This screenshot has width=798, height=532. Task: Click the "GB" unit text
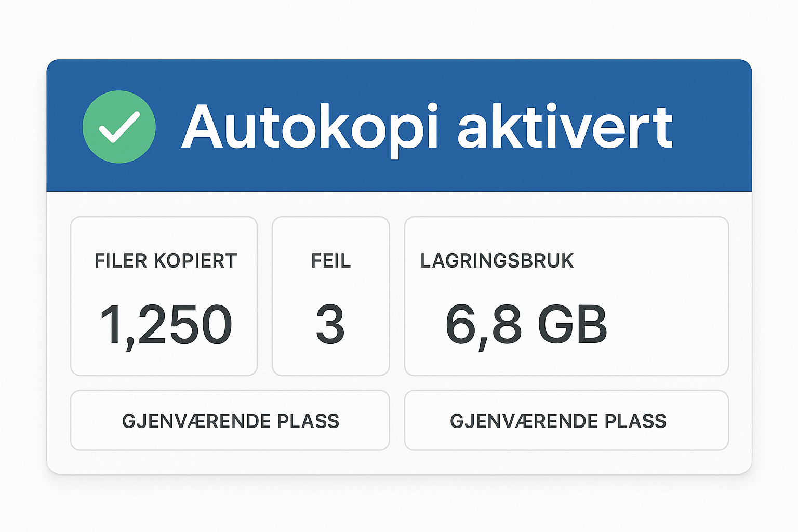(x=573, y=326)
